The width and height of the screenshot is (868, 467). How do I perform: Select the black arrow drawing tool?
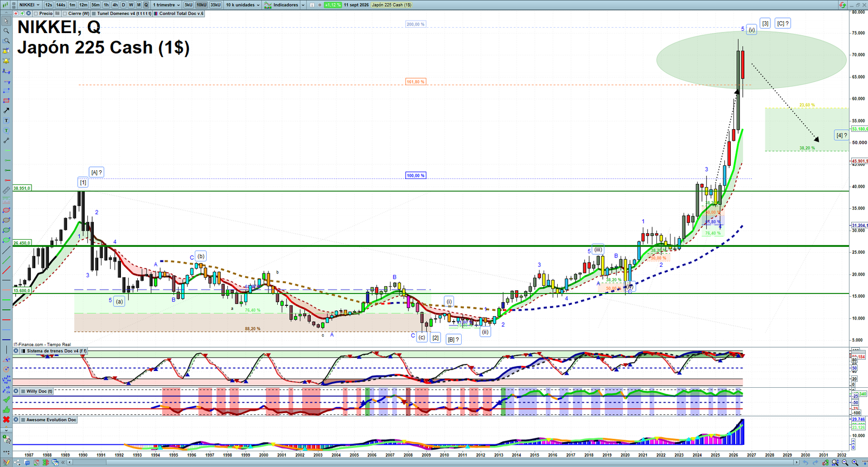point(7,111)
